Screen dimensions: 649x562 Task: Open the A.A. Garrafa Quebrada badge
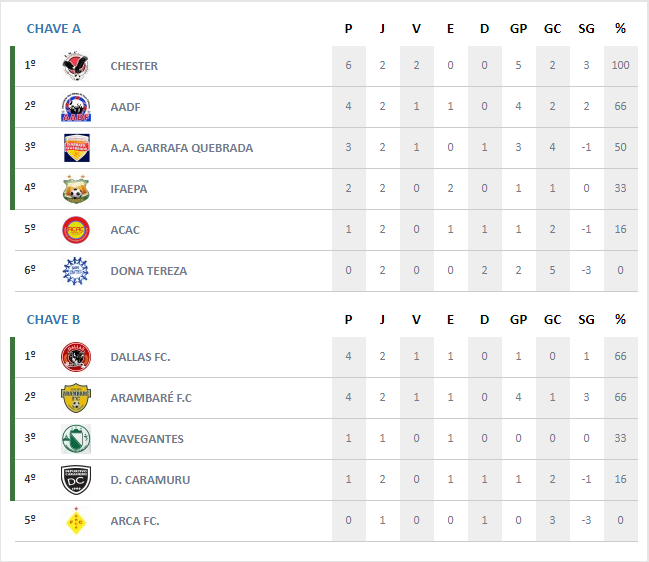pyautogui.click(x=77, y=148)
